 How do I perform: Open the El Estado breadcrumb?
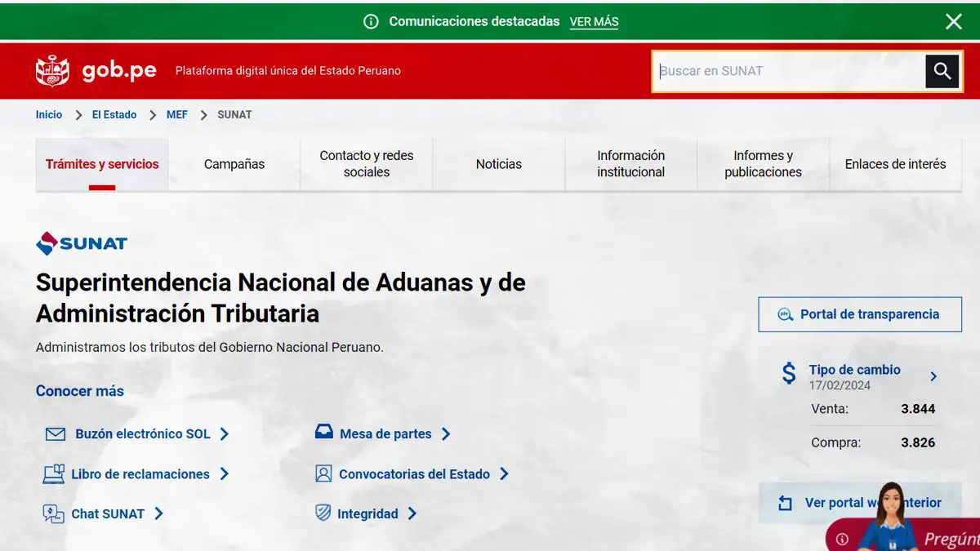114,114
